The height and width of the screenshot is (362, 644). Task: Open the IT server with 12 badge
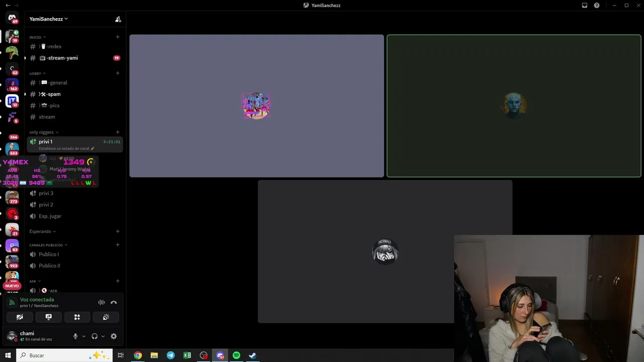click(12, 101)
